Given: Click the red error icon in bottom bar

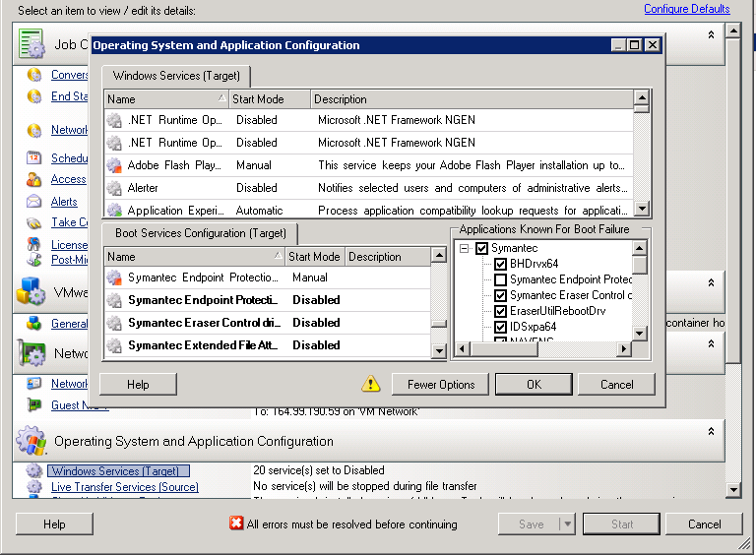Looking at the screenshot, I should coord(236,524).
